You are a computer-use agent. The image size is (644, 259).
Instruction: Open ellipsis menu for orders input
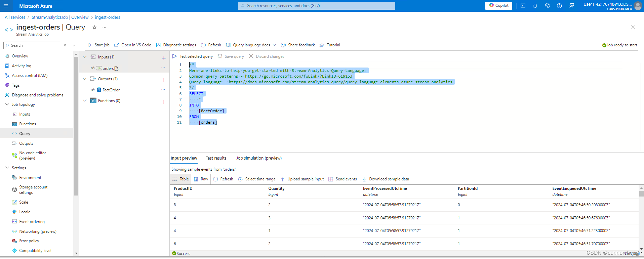click(163, 68)
